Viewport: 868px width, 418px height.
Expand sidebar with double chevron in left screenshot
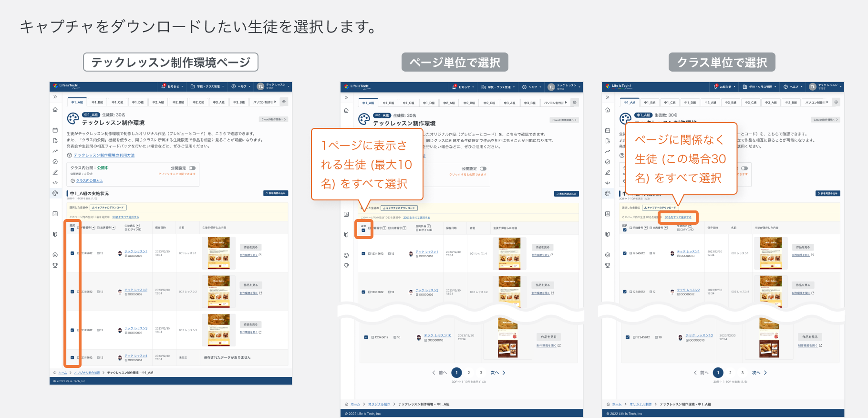(x=55, y=97)
